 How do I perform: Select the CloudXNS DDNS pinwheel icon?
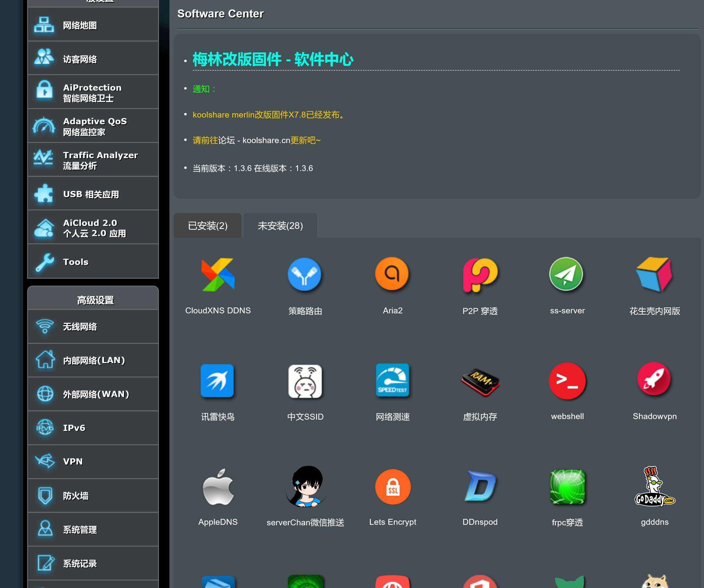(218, 274)
